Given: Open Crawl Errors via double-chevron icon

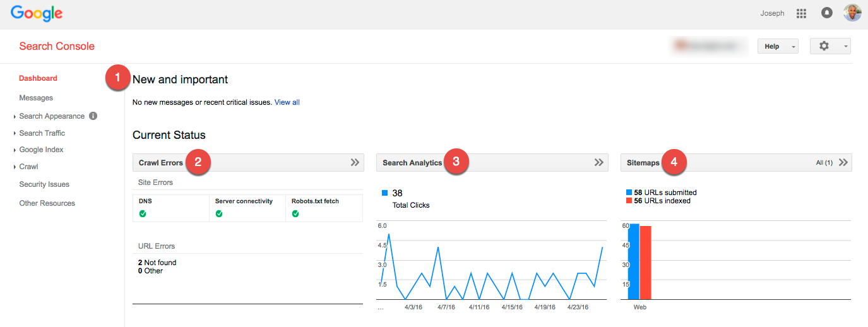Looking at the screenshot, I should point(355,162).
